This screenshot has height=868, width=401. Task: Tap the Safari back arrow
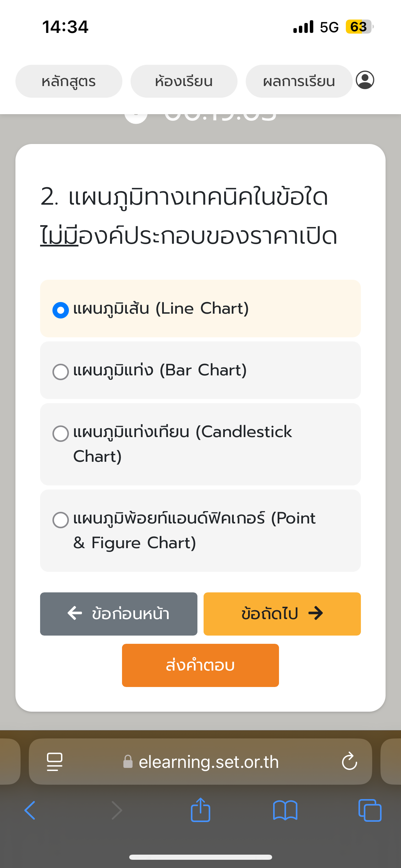[30, 810]
